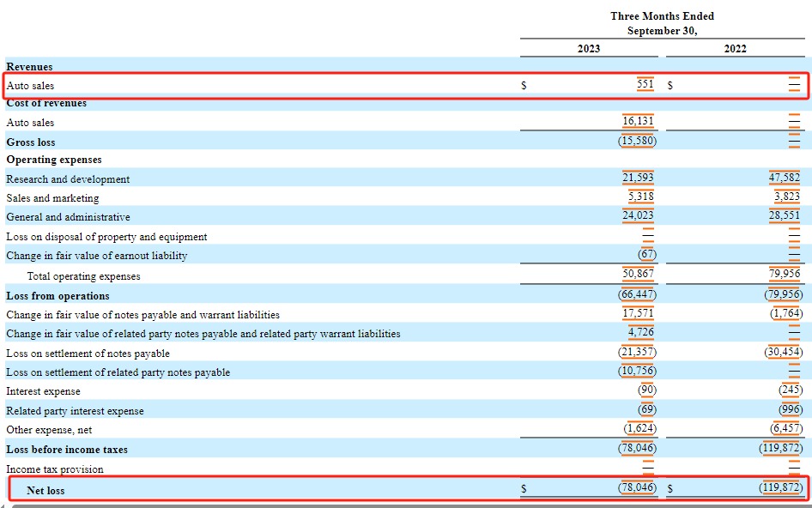Click 'Loss before income taxes' label

(66, 450)
